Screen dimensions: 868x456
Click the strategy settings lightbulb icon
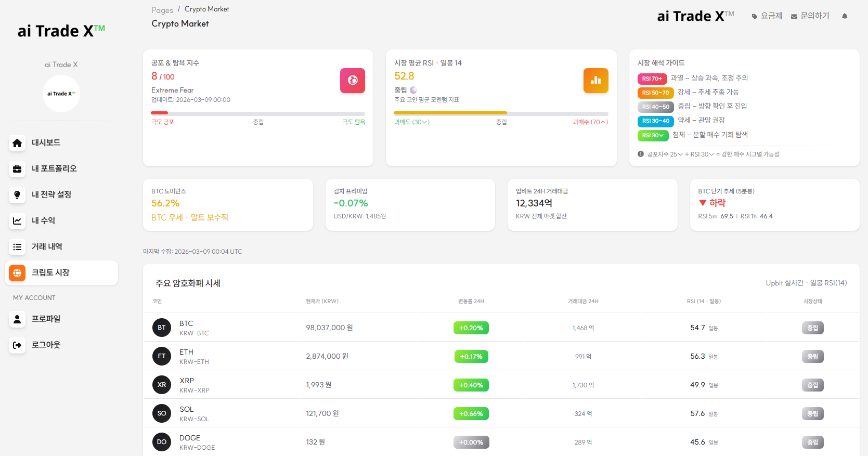click(x=17, y=195)
